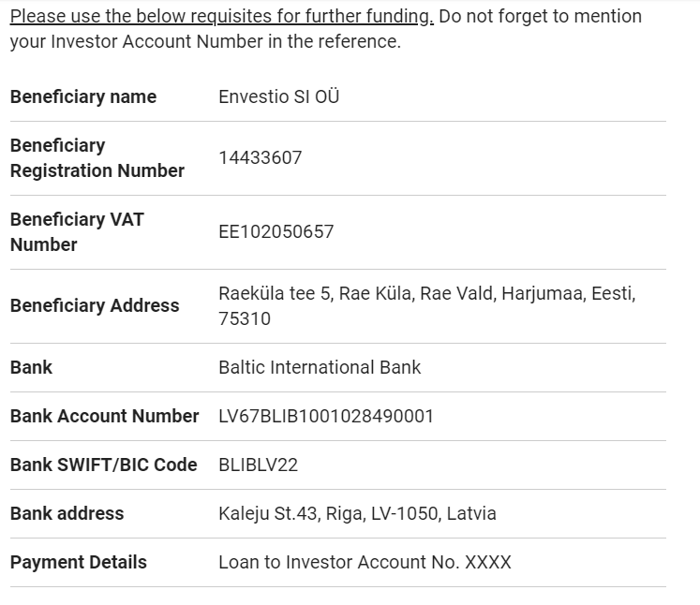Select the 'Envestio SI OÜ' value

(278, 97)
